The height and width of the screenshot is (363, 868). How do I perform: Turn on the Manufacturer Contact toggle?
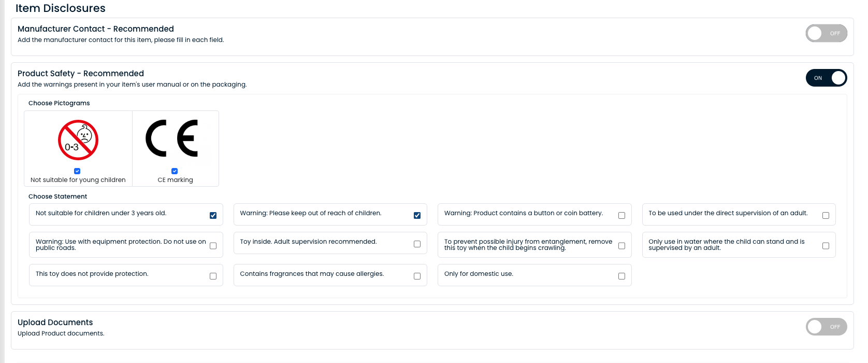(x=826, y=33)
